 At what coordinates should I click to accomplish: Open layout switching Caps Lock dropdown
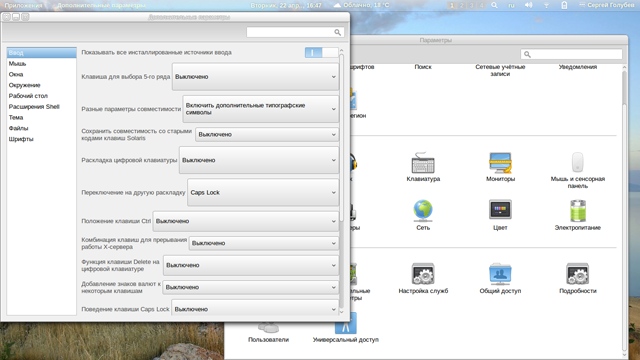click(263, 192)
